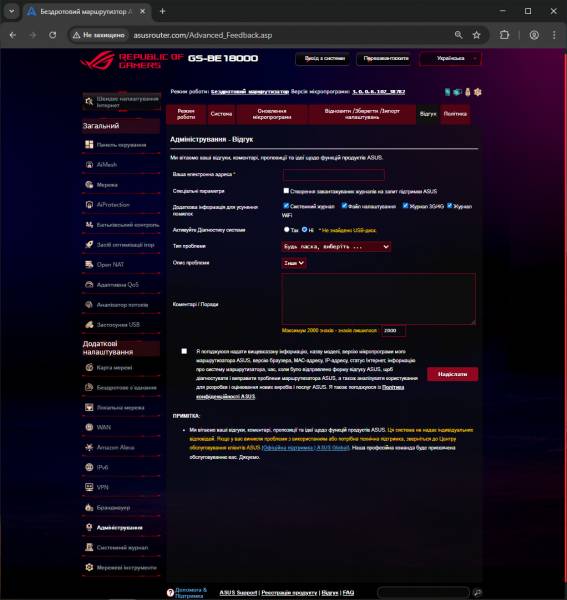This screenshot has width=567, height=600.
Task: Open the firmware version link
Action: click(378, 92)
